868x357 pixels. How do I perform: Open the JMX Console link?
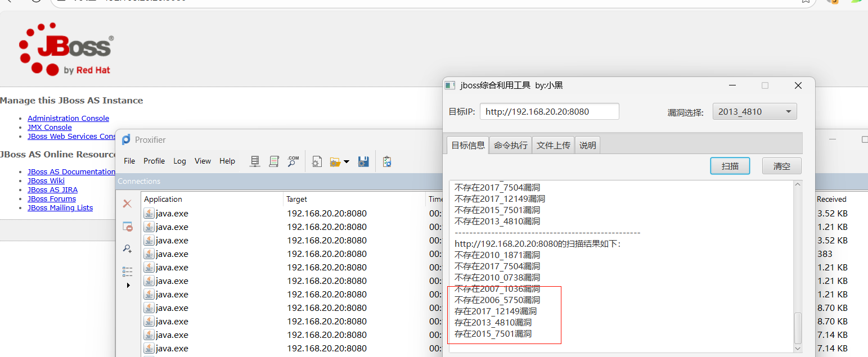click(x=50, y=127)
